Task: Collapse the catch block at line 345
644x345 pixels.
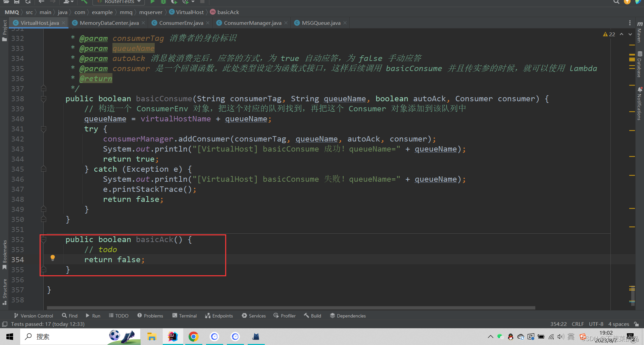Action: 44,169
